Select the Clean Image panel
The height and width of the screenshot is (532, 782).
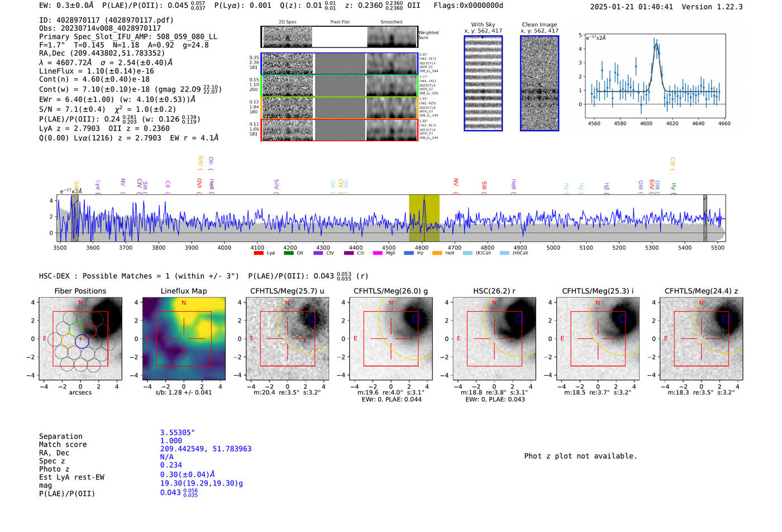coord(540,83)
